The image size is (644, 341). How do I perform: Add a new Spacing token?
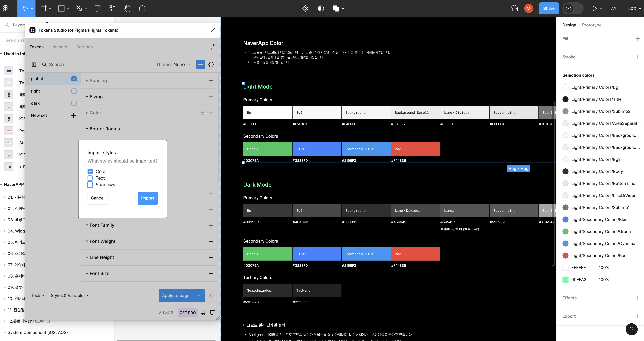(211, 81)
